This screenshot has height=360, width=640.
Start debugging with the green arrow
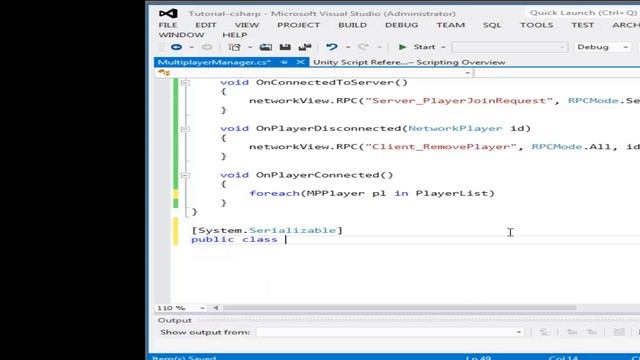point(402,47)
